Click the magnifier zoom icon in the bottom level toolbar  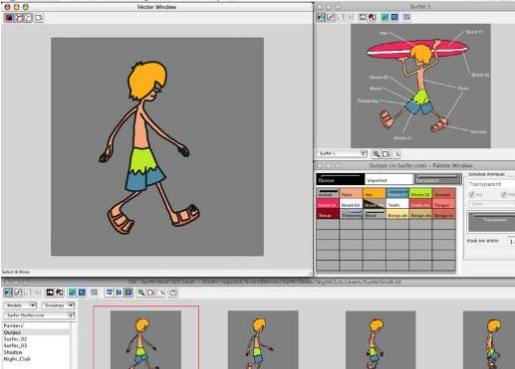141,293
